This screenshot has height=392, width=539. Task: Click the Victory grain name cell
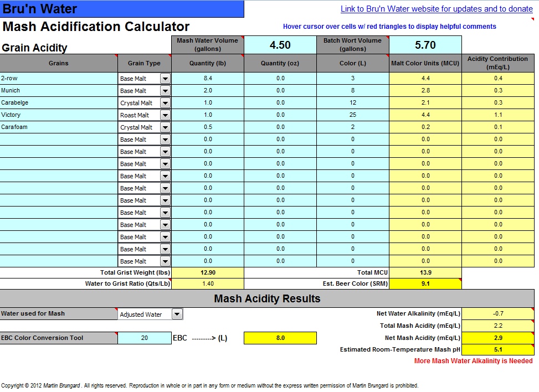tap(59, 115)
